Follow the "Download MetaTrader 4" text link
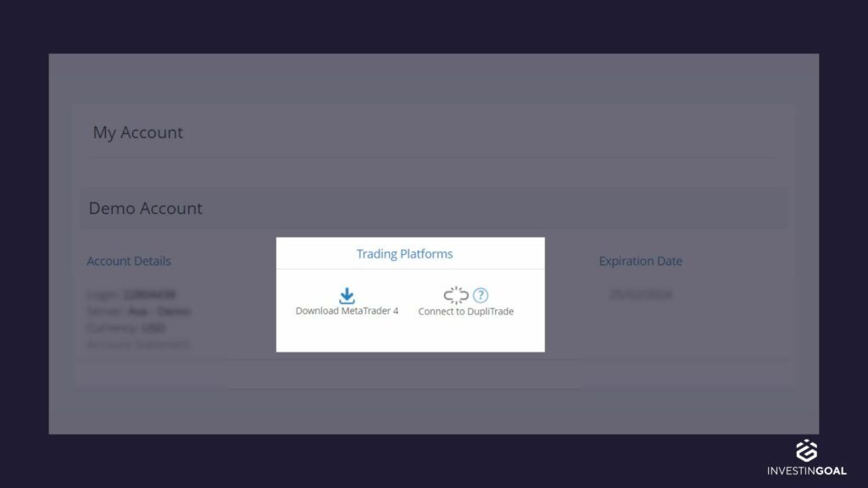Screen dimensions: 868x488 coord(347,311)
